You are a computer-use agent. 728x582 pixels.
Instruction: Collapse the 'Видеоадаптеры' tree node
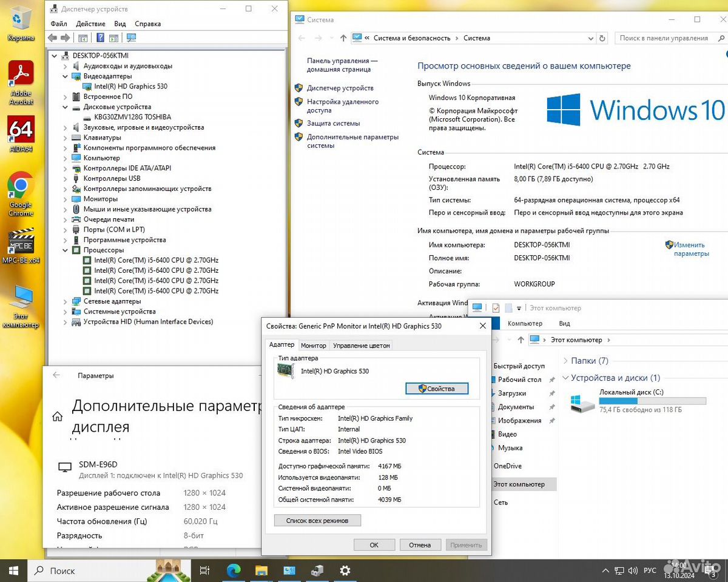click(66, 76)
